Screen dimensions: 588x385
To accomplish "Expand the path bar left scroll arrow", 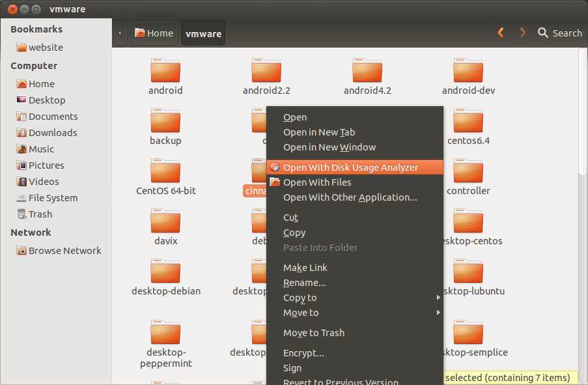I will [120, 33].
